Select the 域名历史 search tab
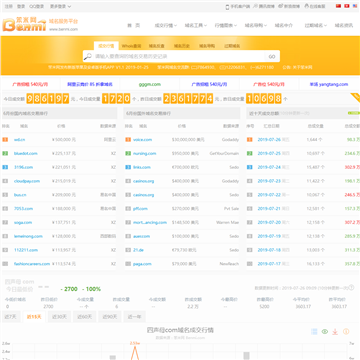Screen dimensions: 360x360 (182, 46)
